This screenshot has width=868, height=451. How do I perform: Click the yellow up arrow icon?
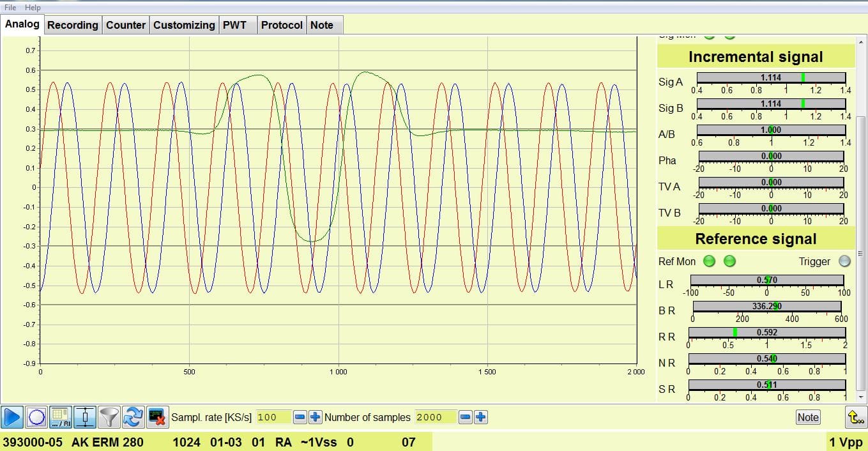point(856,417)
